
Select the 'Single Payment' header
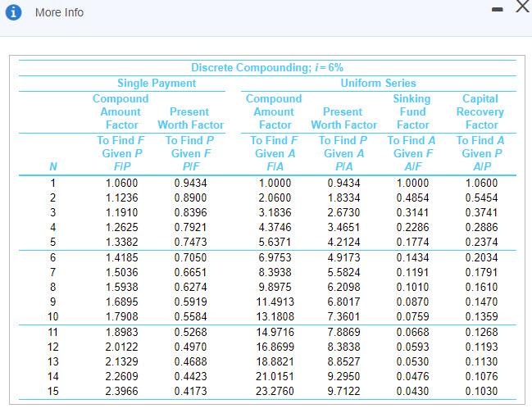pyautogui.click(x=157, y=83)
